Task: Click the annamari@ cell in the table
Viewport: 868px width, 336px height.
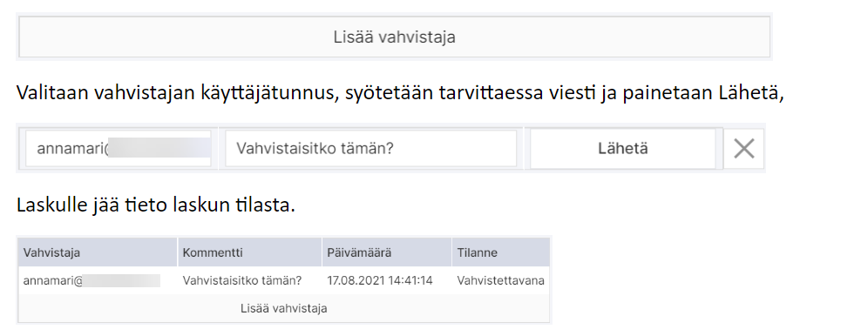Action: [92, 281]
